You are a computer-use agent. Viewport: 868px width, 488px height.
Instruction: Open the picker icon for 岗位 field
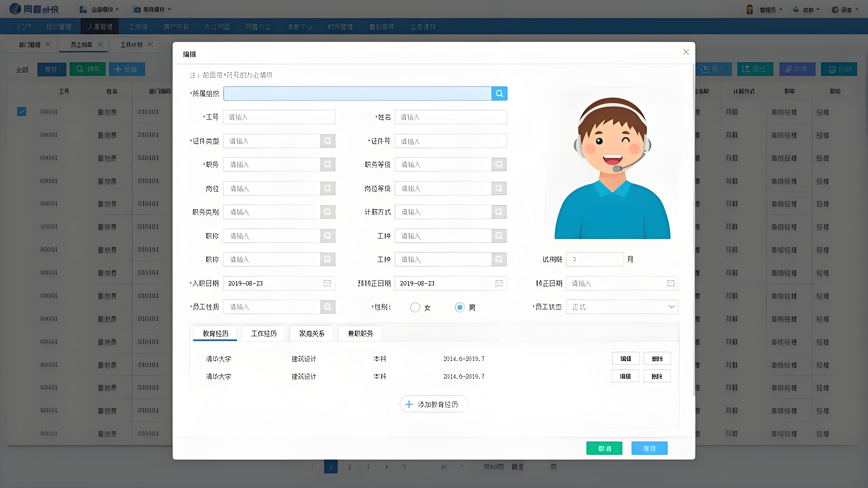coord(328,188)
